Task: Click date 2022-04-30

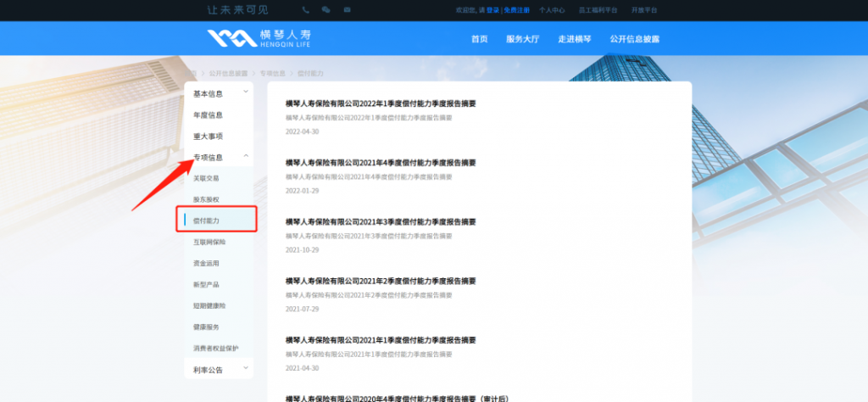Action: (x=303, y=131)
